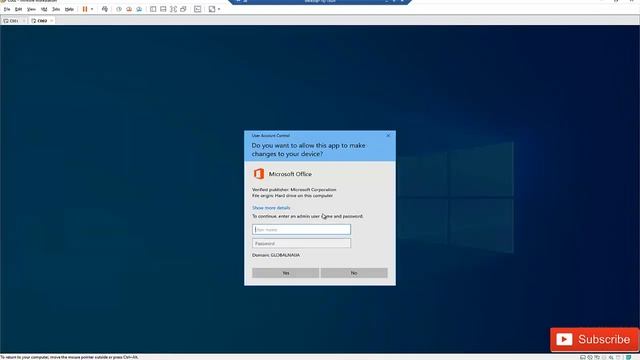The width and height of the screenshot is (640, 360).
Task: Open the View menu
Action: pos(31,9)
